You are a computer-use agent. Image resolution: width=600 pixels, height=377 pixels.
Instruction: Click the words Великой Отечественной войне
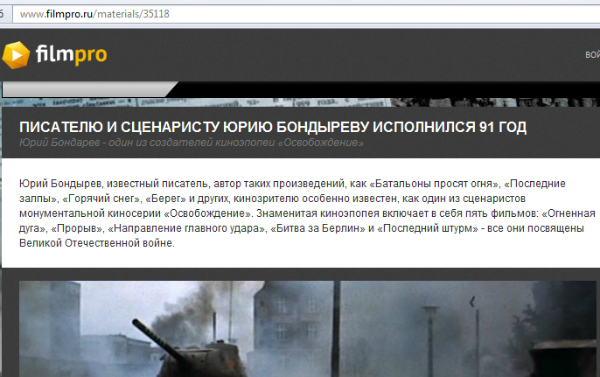96,243
